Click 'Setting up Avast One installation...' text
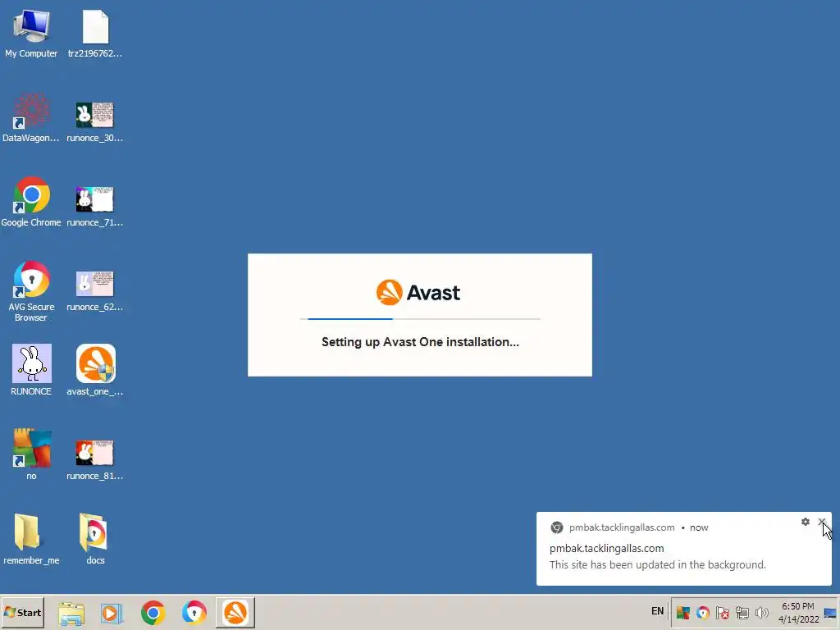This screenshot has width=840, height=630. pos(420,342)
